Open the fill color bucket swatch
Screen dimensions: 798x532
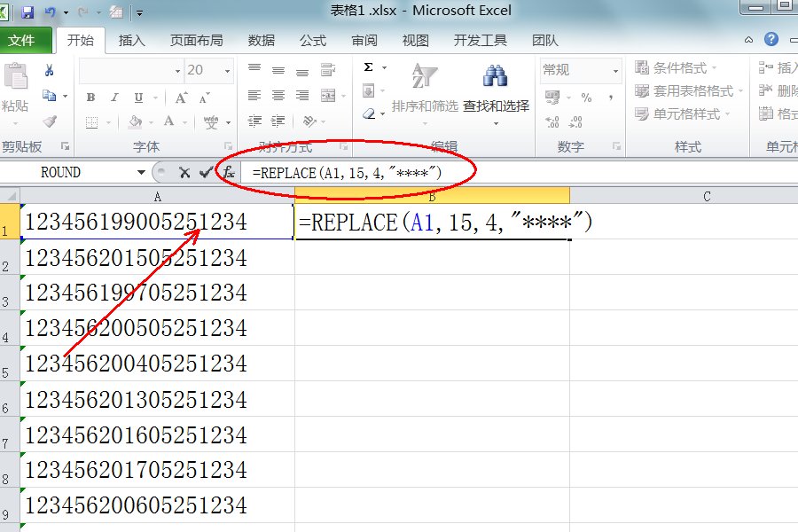click(135, 122)
